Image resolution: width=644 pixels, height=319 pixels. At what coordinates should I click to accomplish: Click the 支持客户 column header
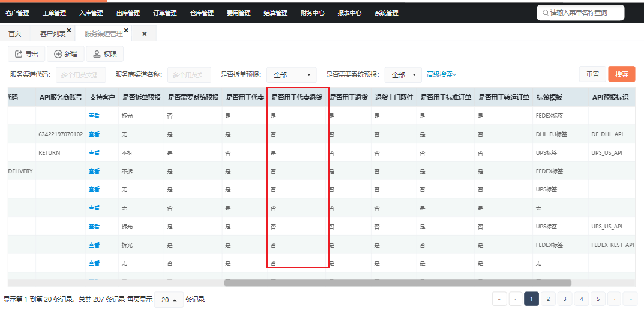pos(102,97)
